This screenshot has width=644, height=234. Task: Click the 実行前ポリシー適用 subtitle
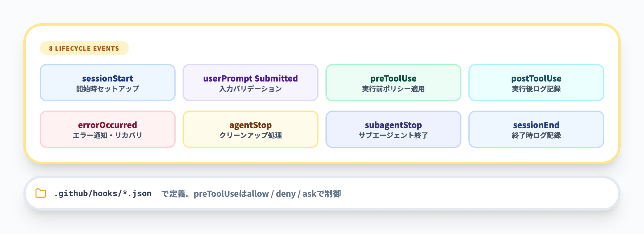tap(393, 89)
